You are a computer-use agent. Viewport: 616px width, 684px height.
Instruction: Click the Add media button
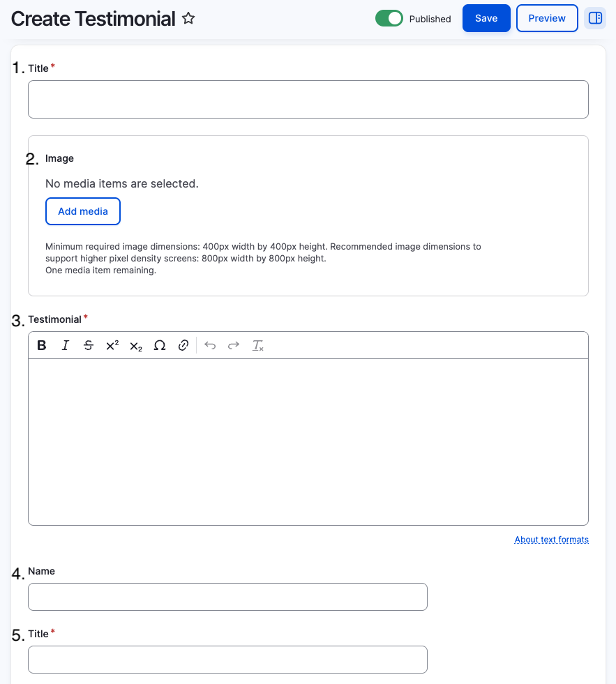point(83,211)
